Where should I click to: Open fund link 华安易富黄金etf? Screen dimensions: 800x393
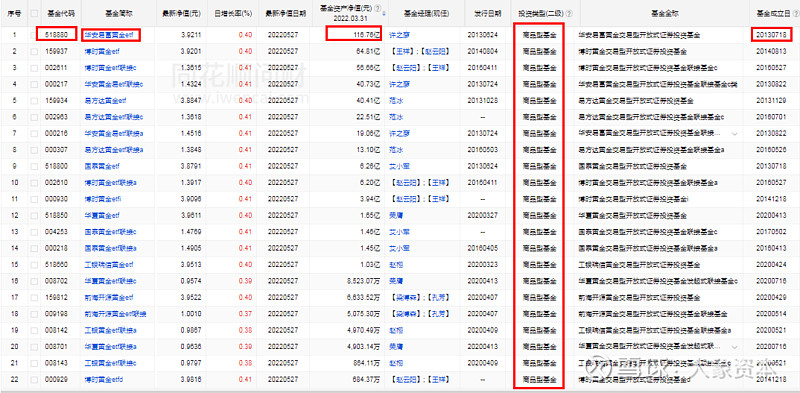[x=110, y=35]
